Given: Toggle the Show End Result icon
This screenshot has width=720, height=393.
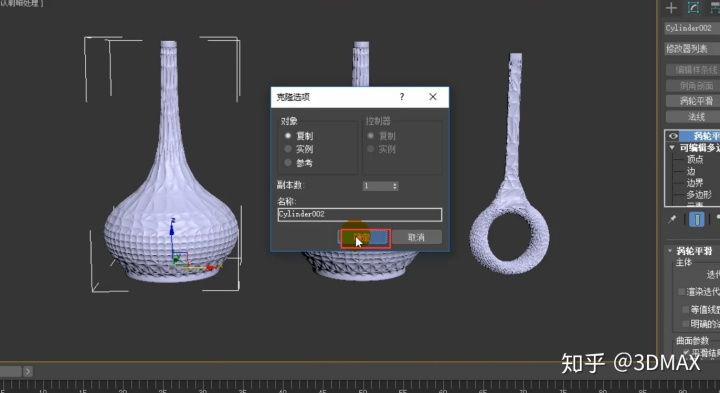Looking at the screenshot, I should (697, 219).
